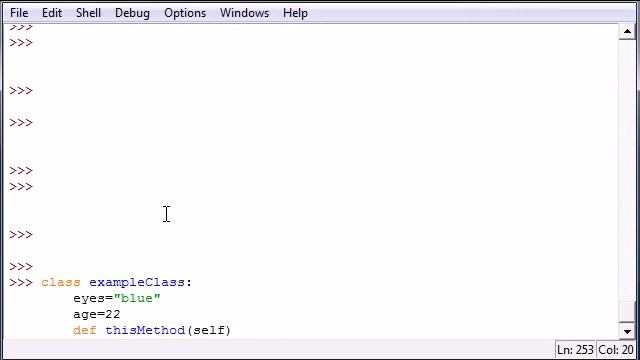Open the File menu

click(19, 13)
